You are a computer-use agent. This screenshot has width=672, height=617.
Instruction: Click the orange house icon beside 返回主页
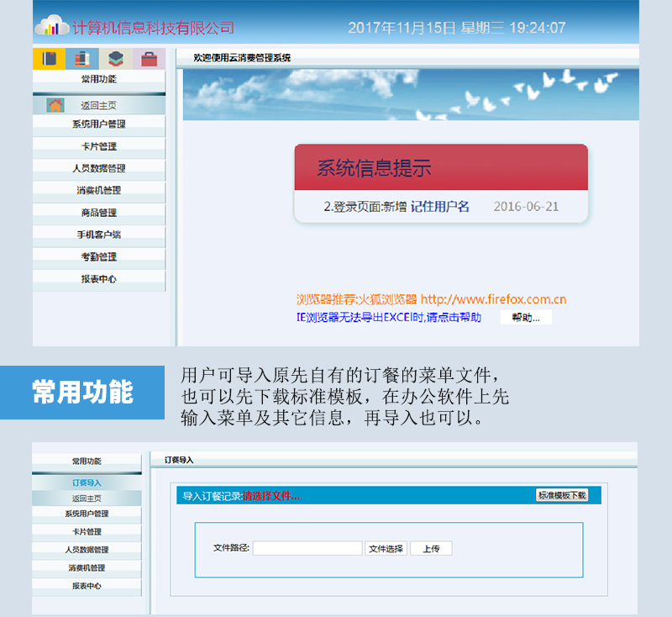coord(55,105)
